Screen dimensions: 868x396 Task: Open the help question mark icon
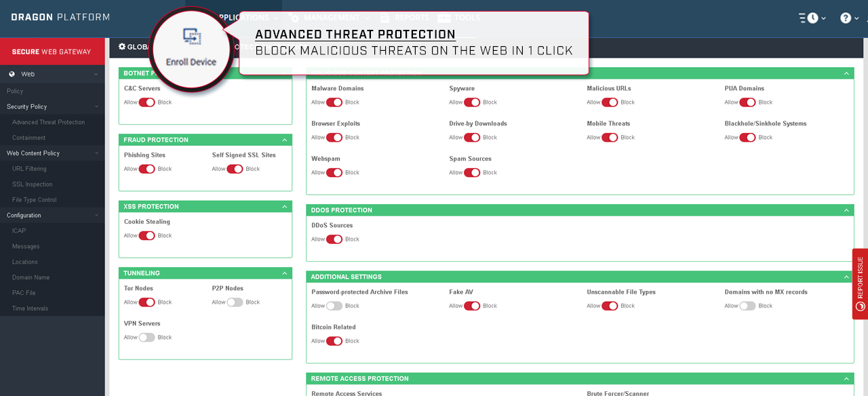(x=846, y=18)
